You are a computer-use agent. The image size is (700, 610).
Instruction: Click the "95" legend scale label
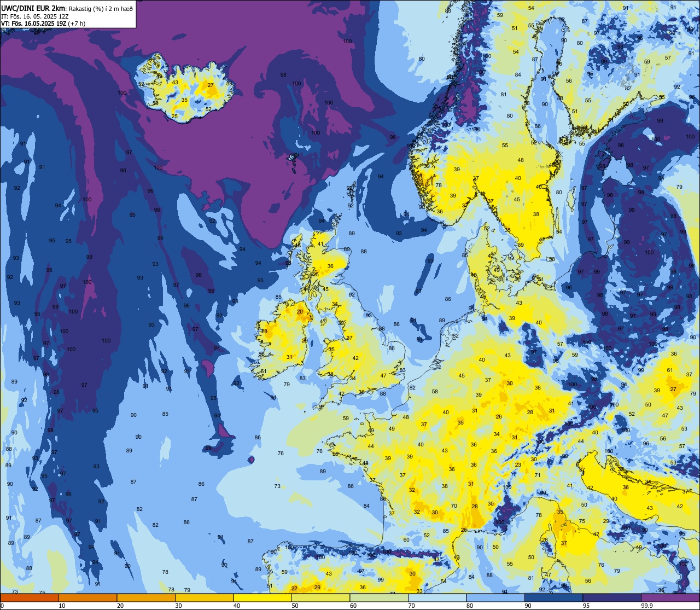pos(586,606)
